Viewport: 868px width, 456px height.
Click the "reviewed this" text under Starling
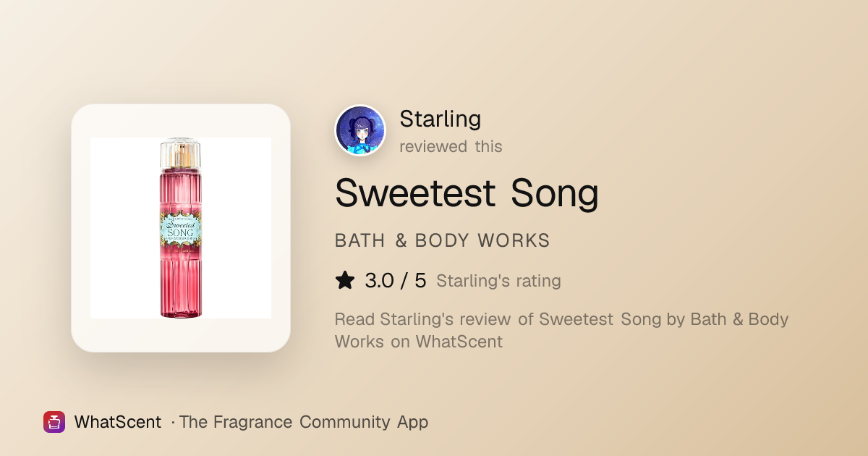pos(451,146)
